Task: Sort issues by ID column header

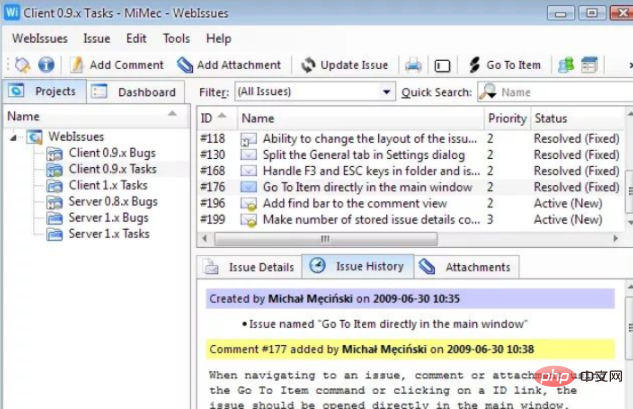Action: 218,118
